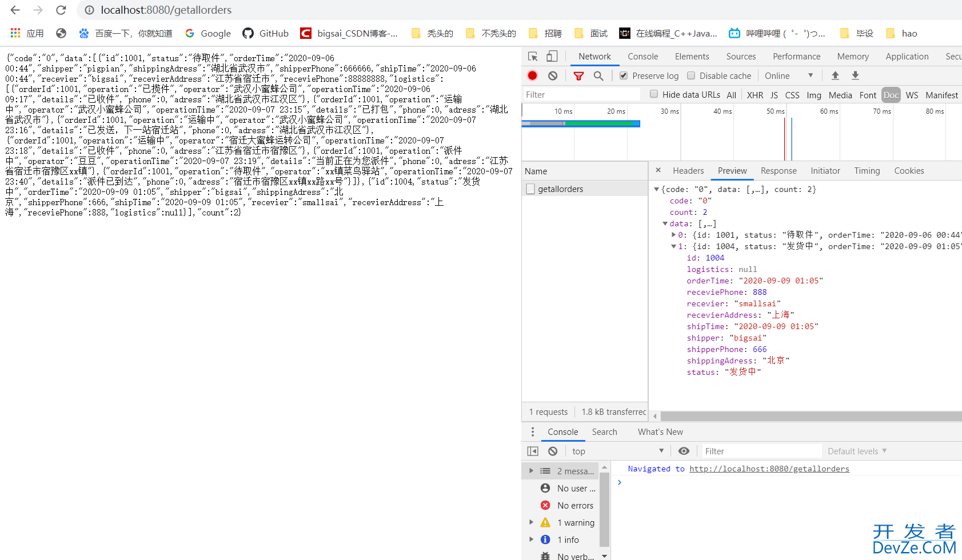Open the bigsai_CSDN blog bookmark

349,33
